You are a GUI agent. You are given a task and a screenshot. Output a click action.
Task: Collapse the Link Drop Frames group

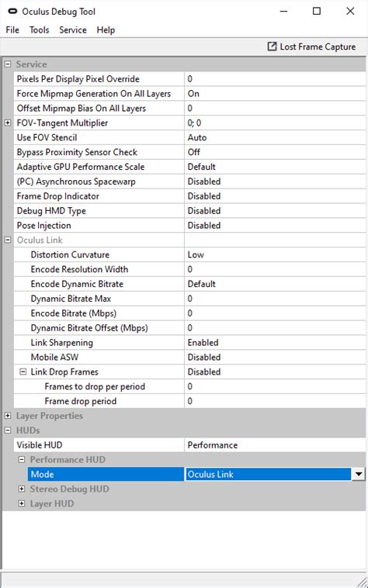23,372
